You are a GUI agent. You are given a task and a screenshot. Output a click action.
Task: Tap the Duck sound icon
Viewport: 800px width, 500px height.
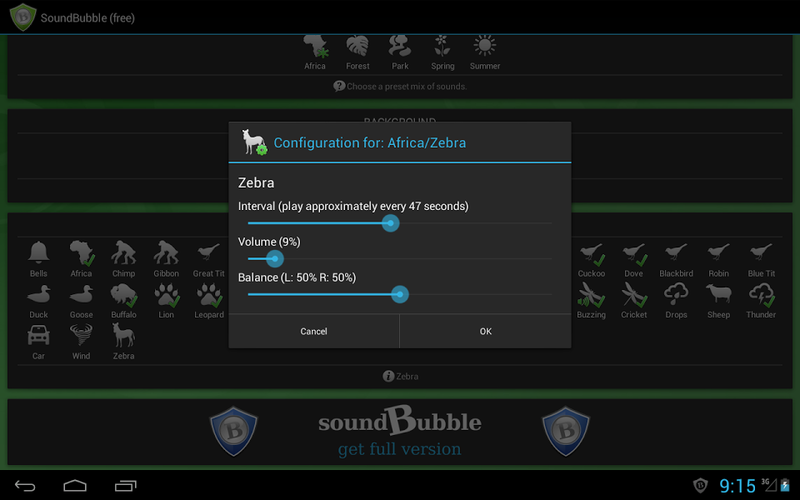coord(39,294)
